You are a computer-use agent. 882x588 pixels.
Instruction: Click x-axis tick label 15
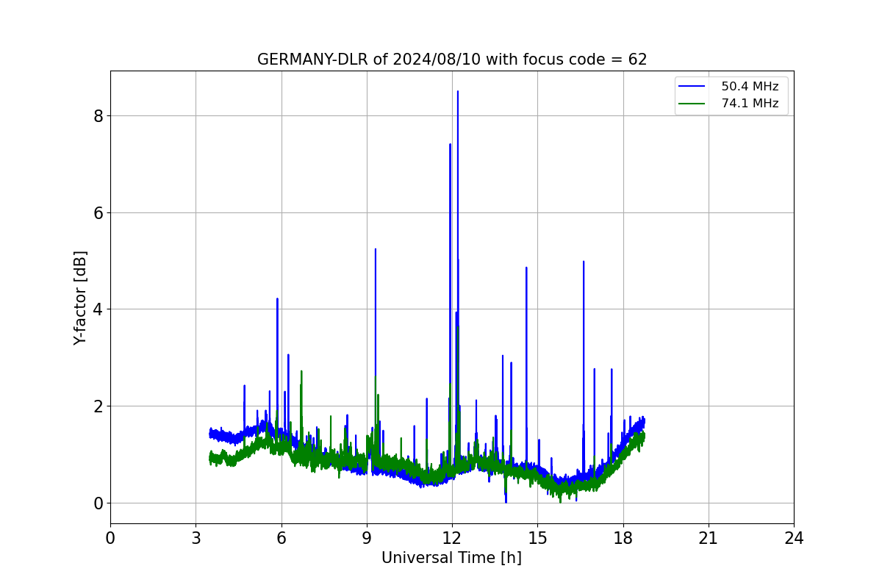tap(537, 538)
